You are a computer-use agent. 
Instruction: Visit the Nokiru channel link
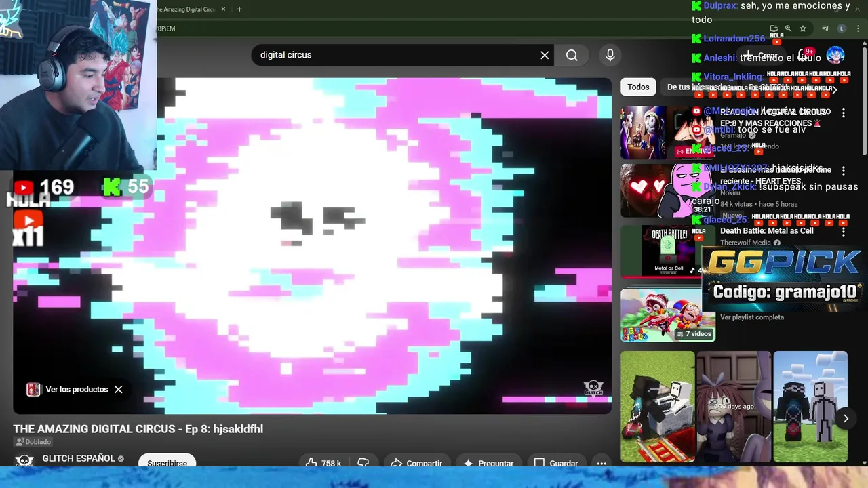(x=730, y=193)
